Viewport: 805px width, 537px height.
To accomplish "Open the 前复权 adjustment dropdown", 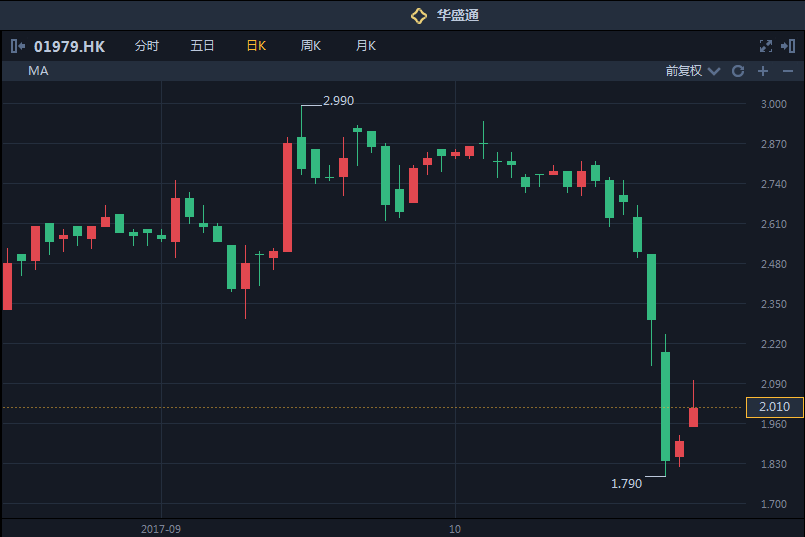I will pos(692,71).
